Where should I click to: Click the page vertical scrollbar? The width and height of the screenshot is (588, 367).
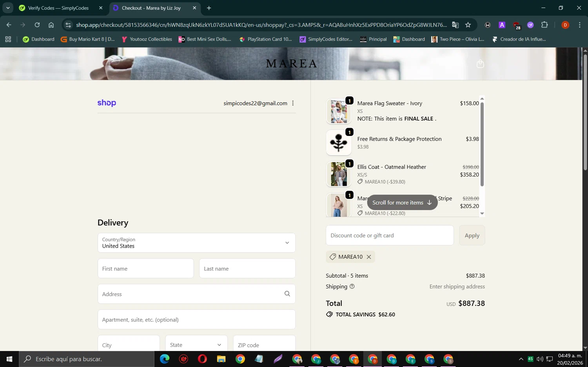click(585, 113)
